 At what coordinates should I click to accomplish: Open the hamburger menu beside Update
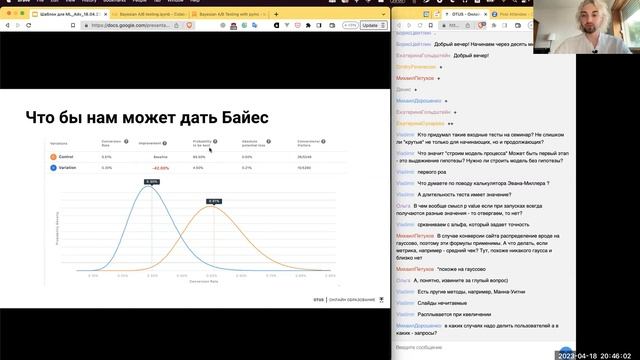tap(383, 25)
